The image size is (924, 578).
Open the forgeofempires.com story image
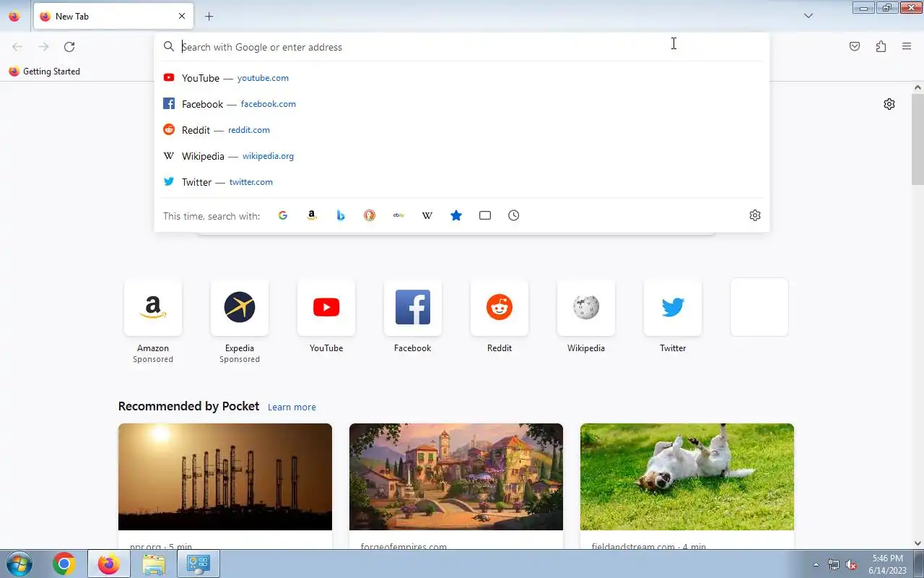(x=456, y=477)
